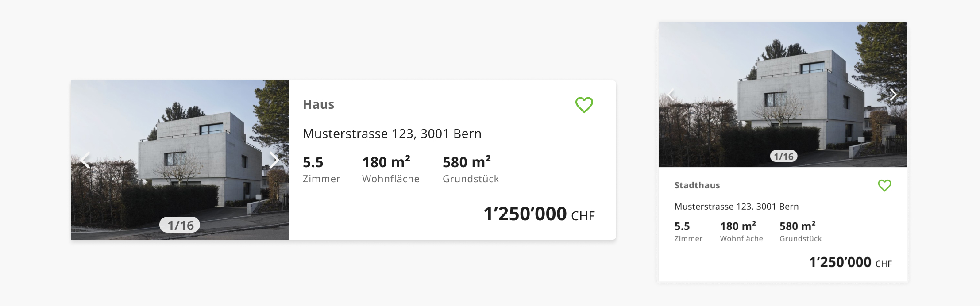Open the Stadthaus property photo
Screen dimensions: 980x306
coord(783,95)
